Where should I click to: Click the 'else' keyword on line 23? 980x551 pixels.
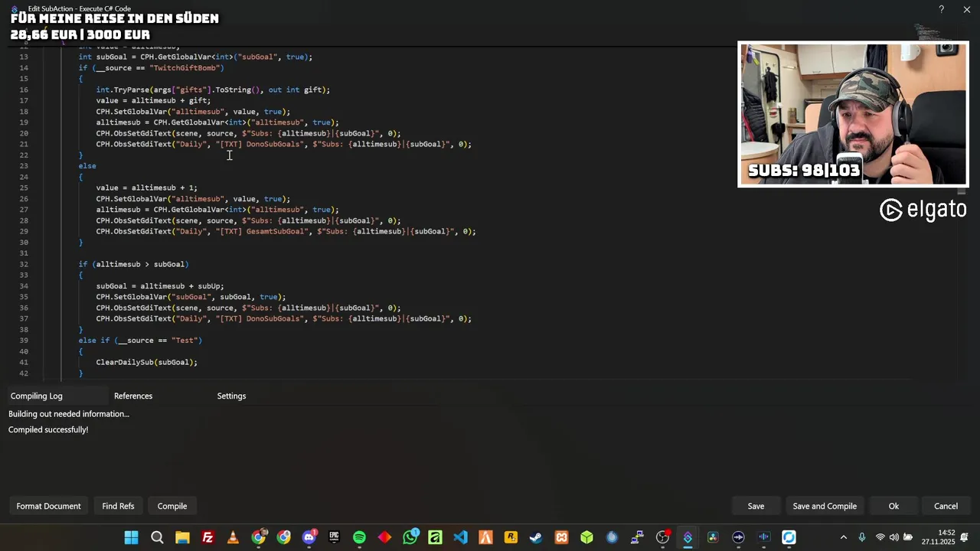87,165
